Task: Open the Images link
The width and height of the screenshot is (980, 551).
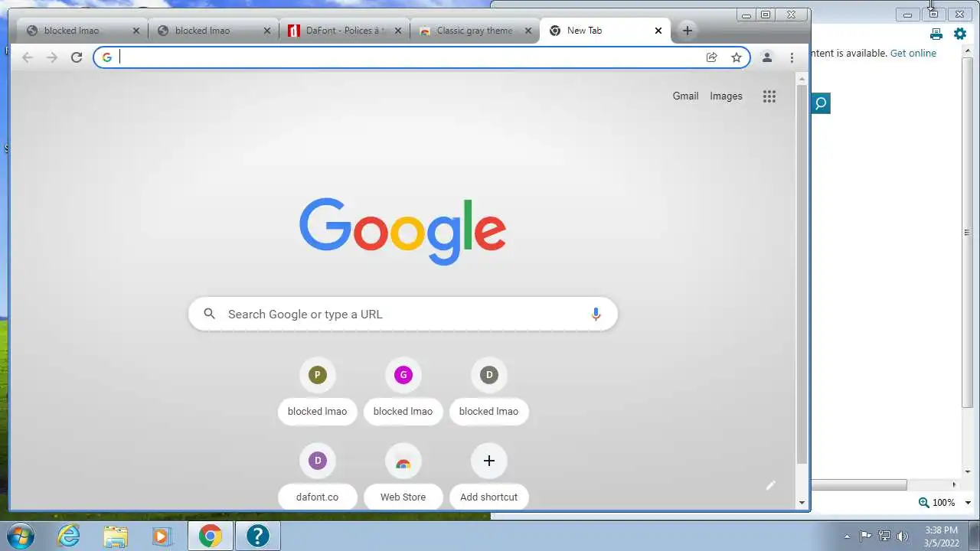Action: (x=726, y=96)
